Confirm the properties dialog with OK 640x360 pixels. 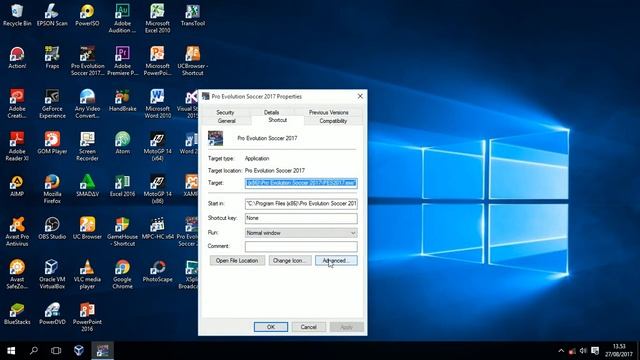pyautogui.click(x=271, y=327)
